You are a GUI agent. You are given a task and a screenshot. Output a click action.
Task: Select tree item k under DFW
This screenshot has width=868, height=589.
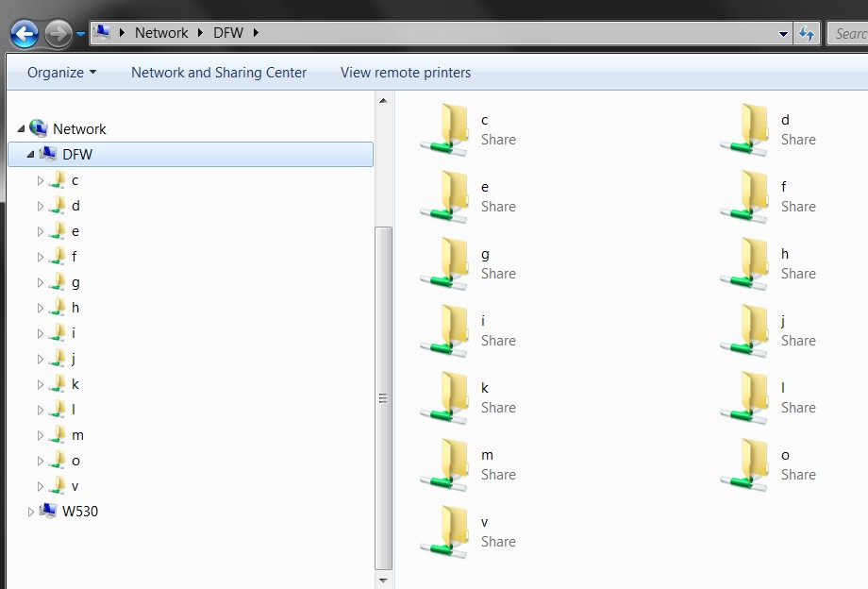coord(75,384)
